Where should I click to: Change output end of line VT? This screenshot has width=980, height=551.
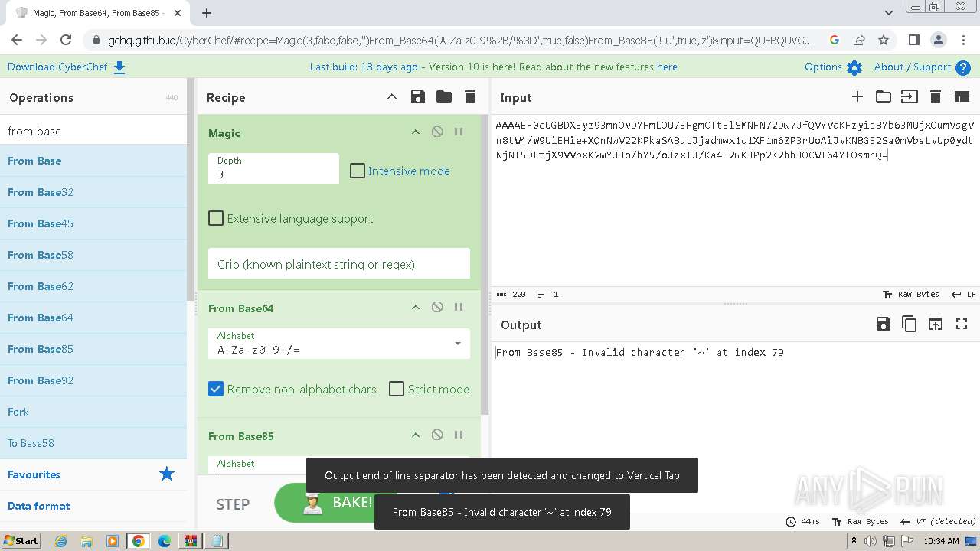click(x=938, y=521)
